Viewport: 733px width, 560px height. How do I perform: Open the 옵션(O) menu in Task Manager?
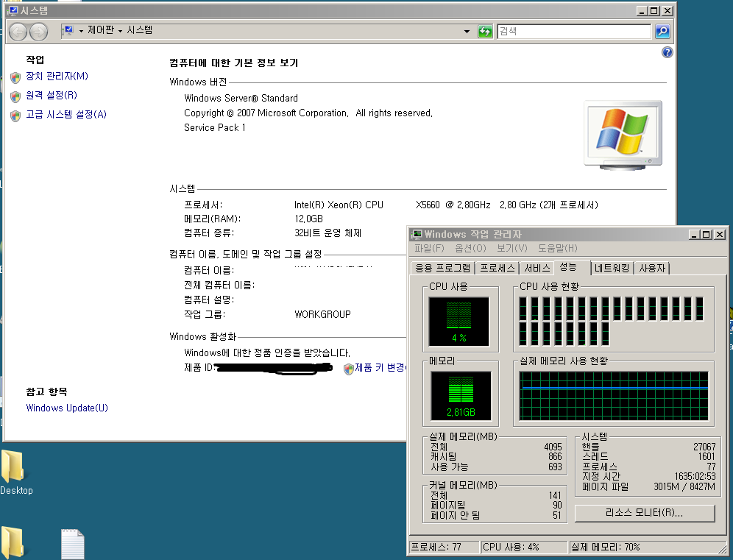(x=471, y=248)
